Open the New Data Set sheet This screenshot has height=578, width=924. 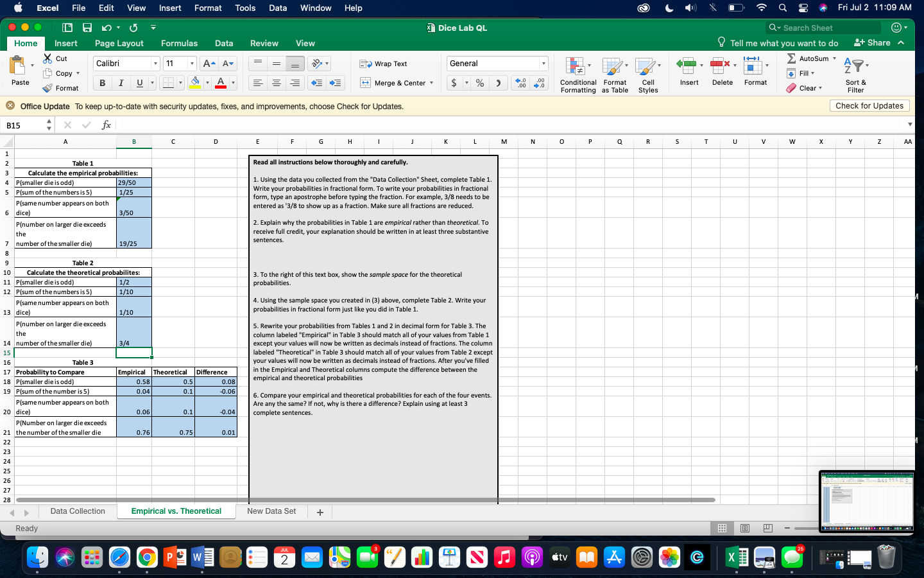click(x=271, y=511)
